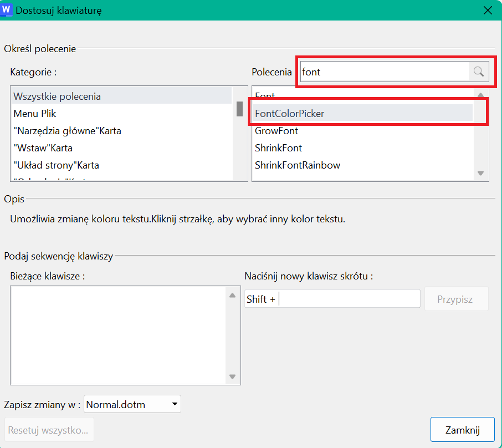This screenshot has height=448, width=502.
Task: Click the Zamknij button
Action: (462, 430)
